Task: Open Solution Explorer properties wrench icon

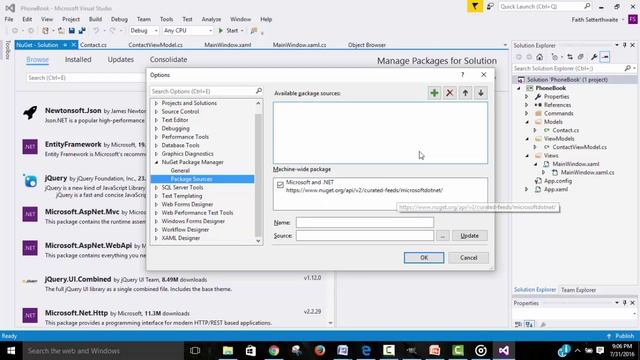Action: pyautogui.click(x=594, y=57)
